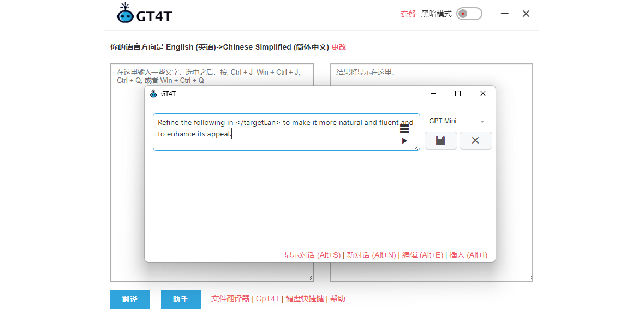Open the 套餐 plans link
644x322 pixels.
(x=408, y=14)
